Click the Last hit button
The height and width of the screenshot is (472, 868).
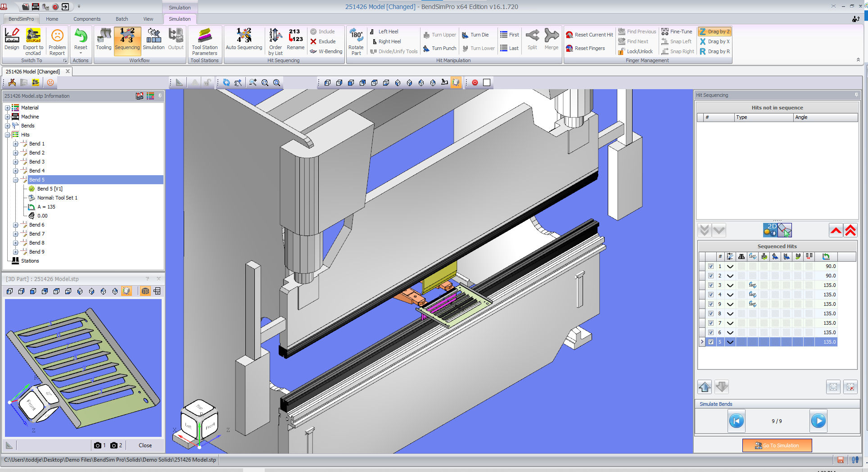[509, 48]
